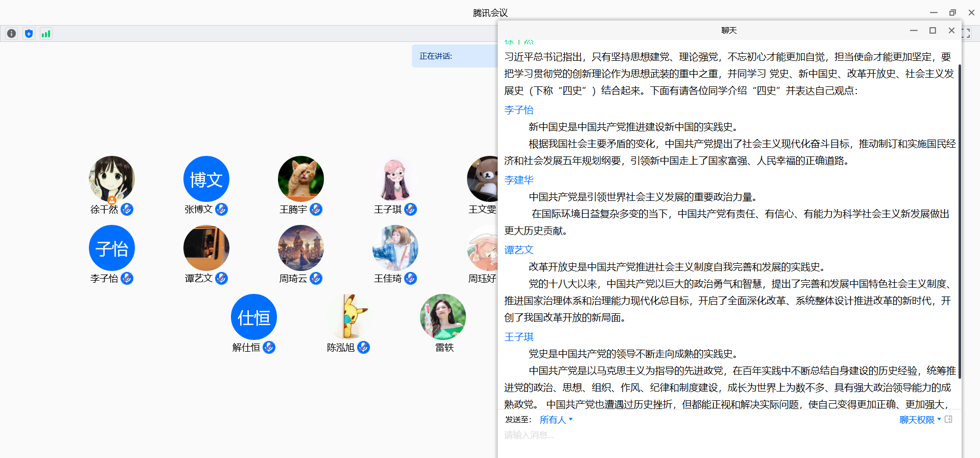
Task: Click sender name 李建华 in chat
Action: point(519,180)
